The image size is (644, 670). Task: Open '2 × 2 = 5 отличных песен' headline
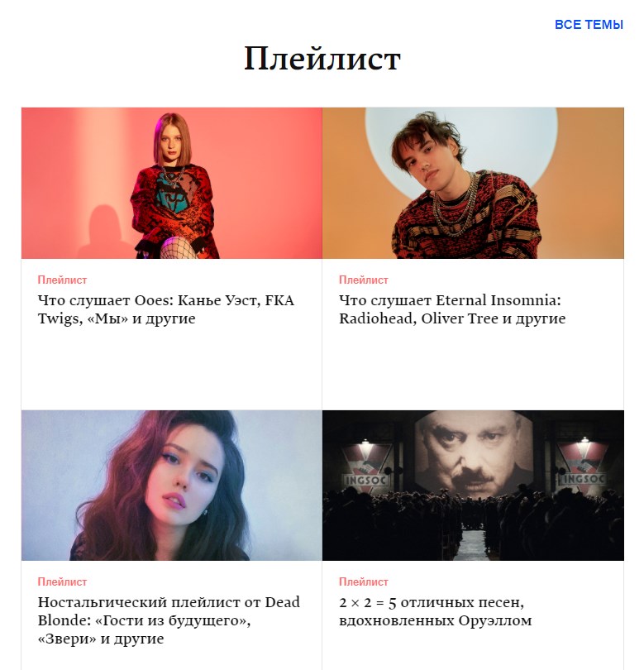[x=435, y=611]
